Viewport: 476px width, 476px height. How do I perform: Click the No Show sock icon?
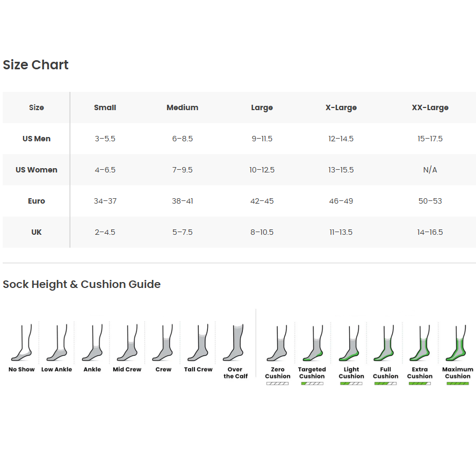click(x=21, y=344)
